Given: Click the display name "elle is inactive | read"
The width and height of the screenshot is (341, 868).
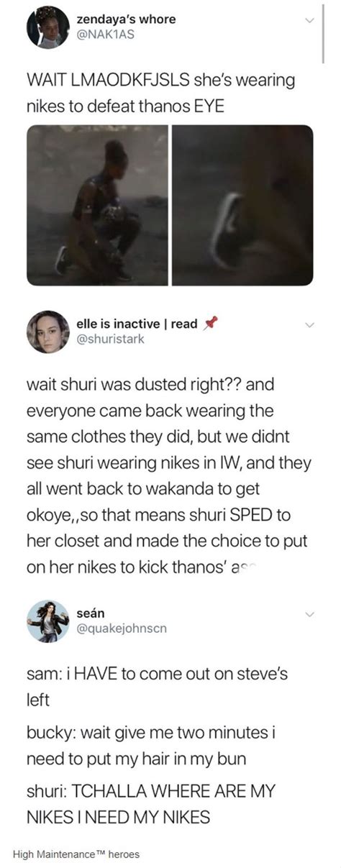Looking at the screenshot, I should [x=137, y=324].
